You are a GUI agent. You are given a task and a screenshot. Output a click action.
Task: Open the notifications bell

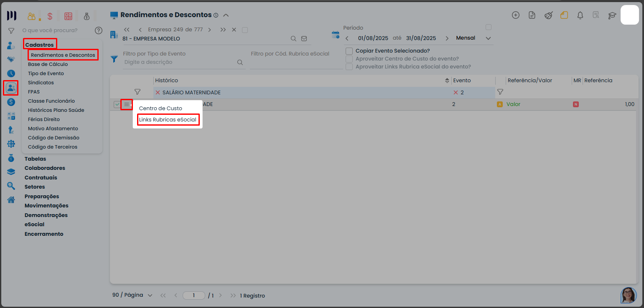[580, 15]
